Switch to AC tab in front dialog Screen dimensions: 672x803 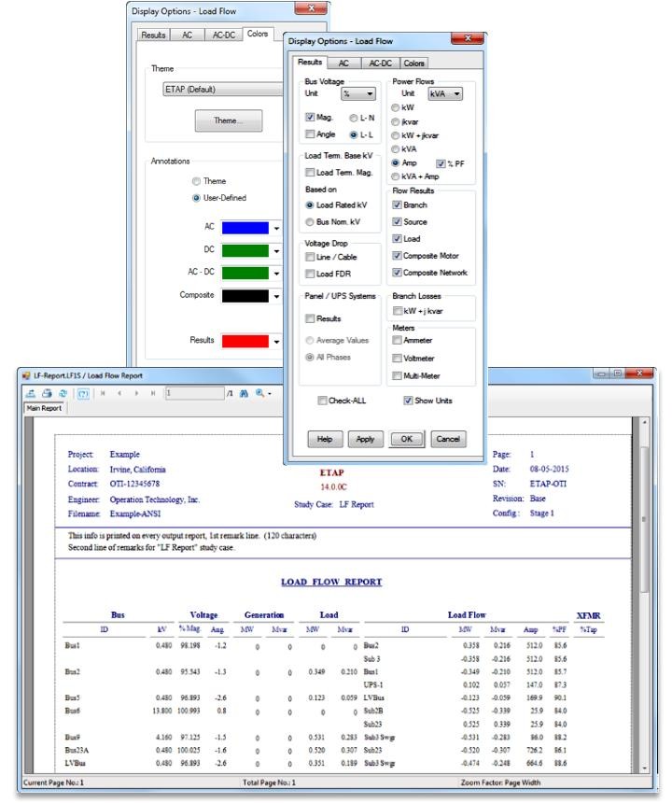point(343,63)
